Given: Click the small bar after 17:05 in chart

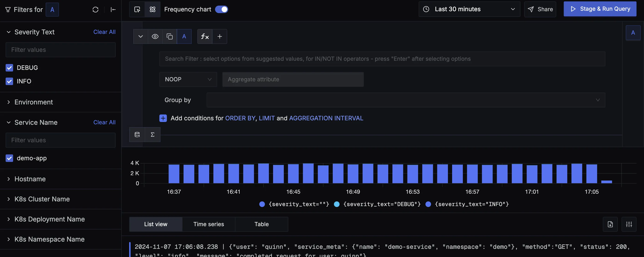Looking at the screenshot, I should pyautogui.click(x=607, y=182).
